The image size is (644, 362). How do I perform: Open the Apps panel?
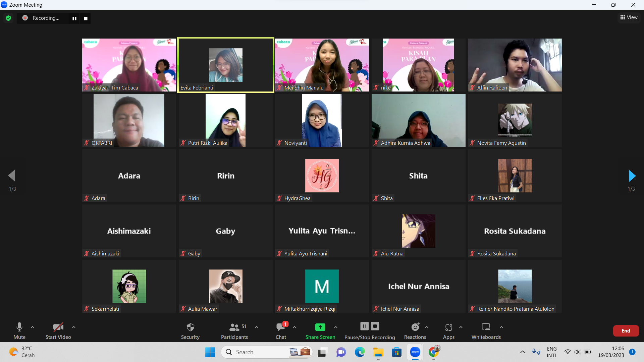click(448, 327)
